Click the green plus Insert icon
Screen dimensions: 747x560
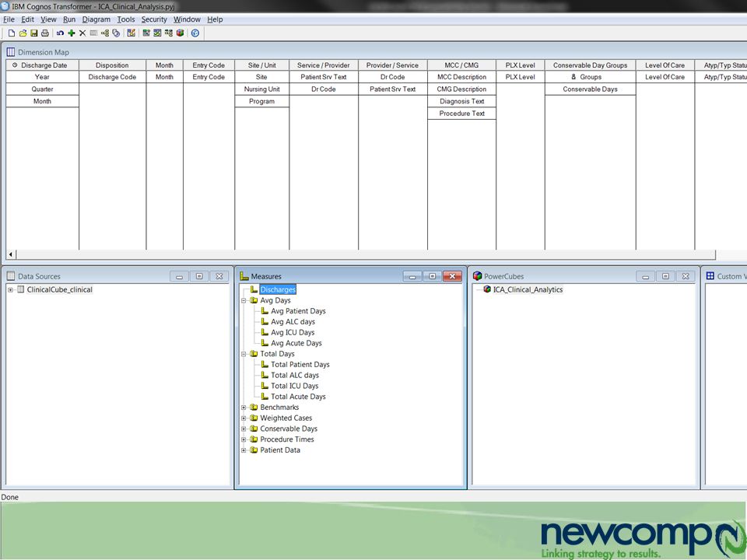[x=72, y=33]
